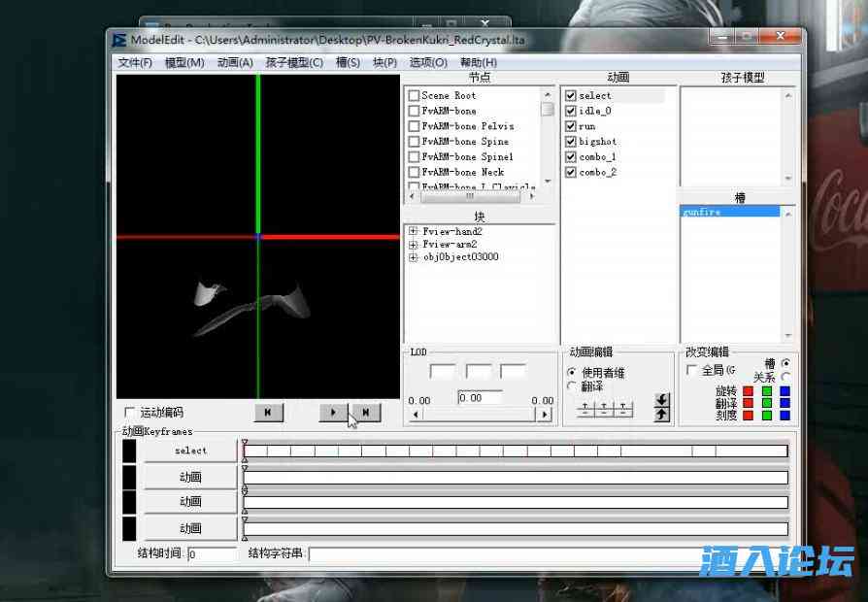Enable the Scene Root node checkbox

click(x=414, y=96)
